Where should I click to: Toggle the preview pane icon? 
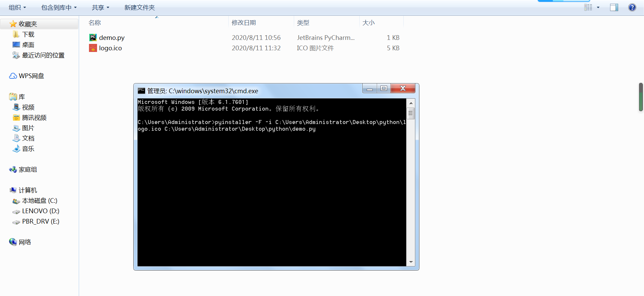(614, 7)
